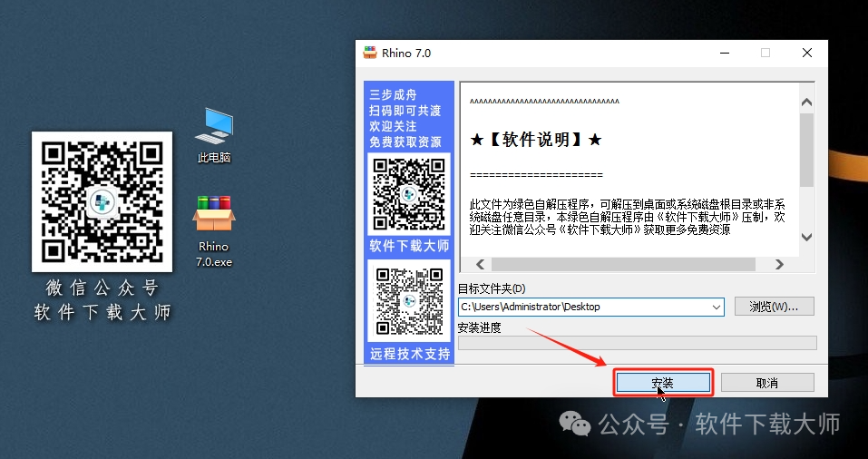Viewport: 868px width, 459px height.
Task: Click the 取消 cancel button
Action: click(767, 383)
